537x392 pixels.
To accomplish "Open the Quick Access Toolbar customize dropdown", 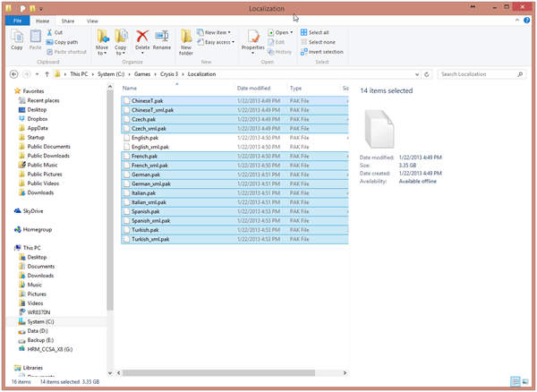I will (41, 9).
